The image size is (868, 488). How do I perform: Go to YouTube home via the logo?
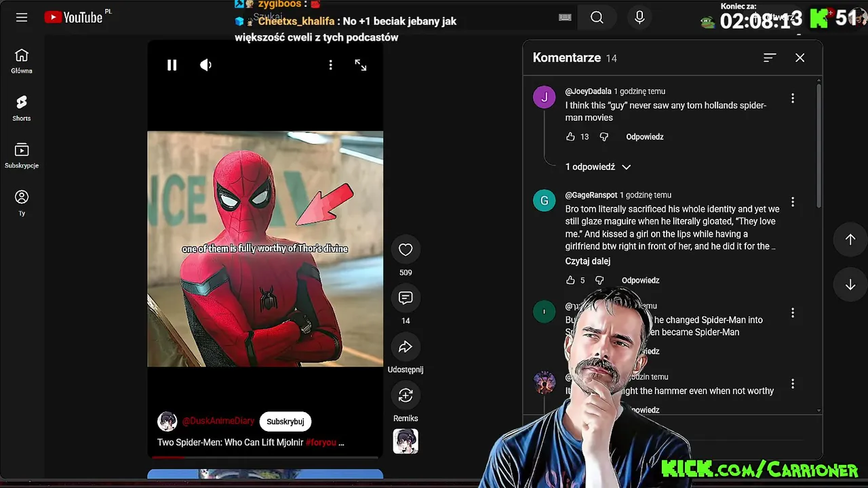pos(73,17)
